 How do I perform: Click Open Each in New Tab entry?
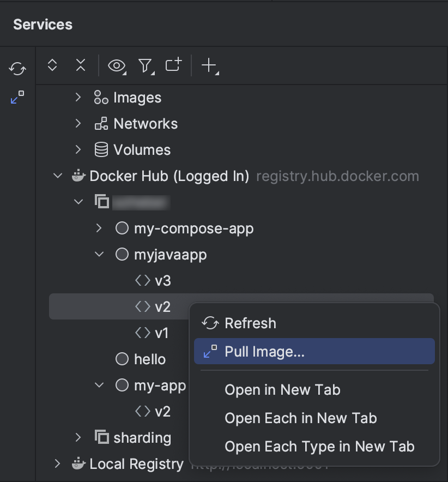301,418
